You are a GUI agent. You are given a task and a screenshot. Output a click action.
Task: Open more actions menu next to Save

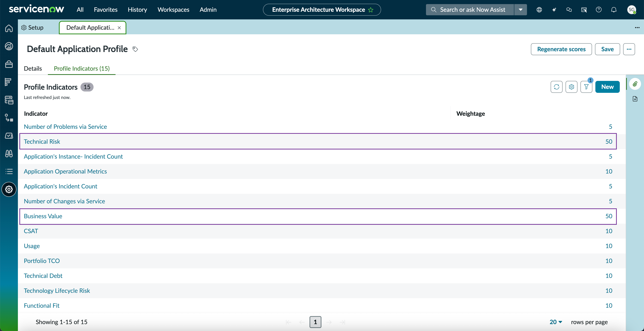(629, 49)
